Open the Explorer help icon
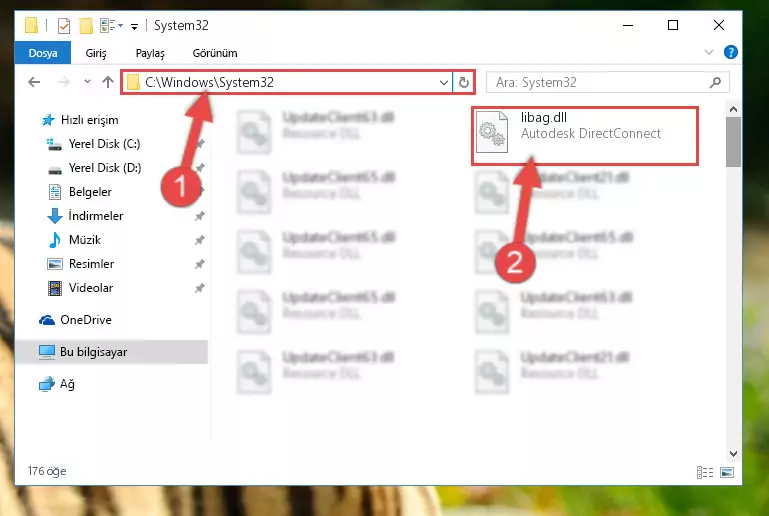This screenshot has height=516, width=769. click(731, 52)
